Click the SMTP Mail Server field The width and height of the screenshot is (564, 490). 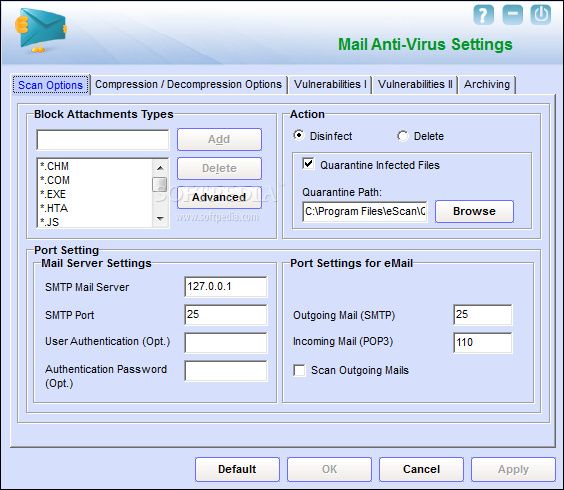point(226,287)
